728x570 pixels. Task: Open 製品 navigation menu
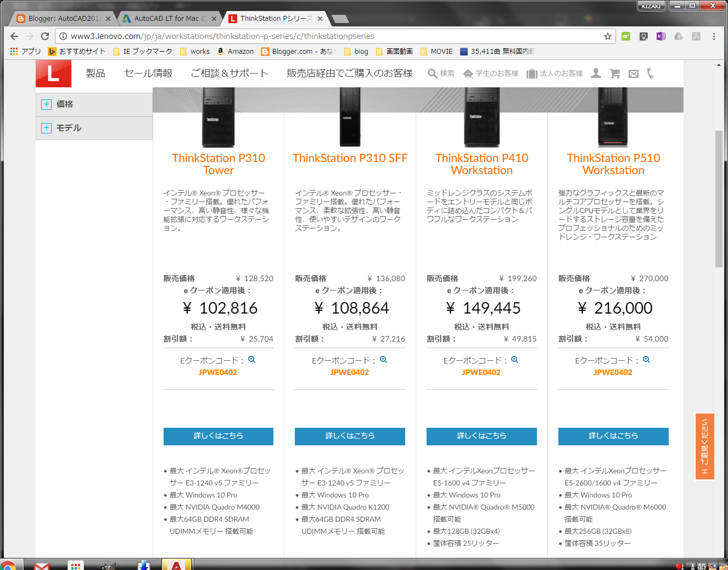96,74
